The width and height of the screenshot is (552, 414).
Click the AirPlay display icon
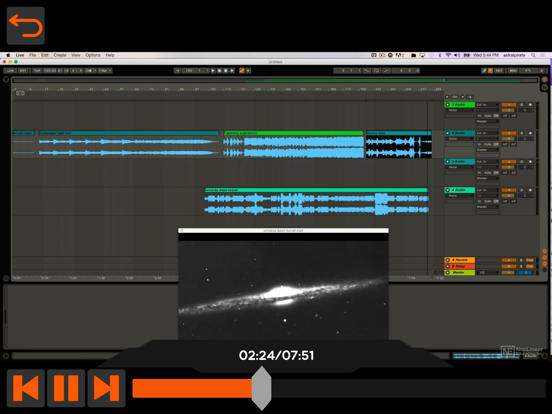point(422,55)
